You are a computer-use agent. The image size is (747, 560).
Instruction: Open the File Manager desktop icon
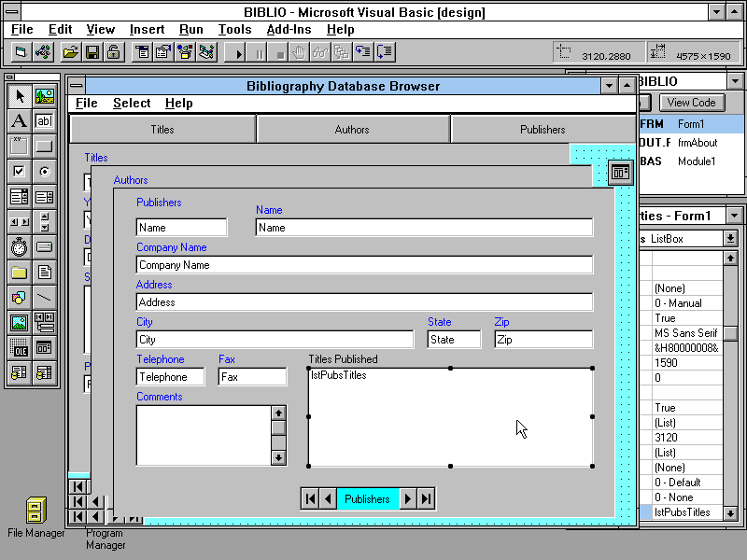click(36, 518)
